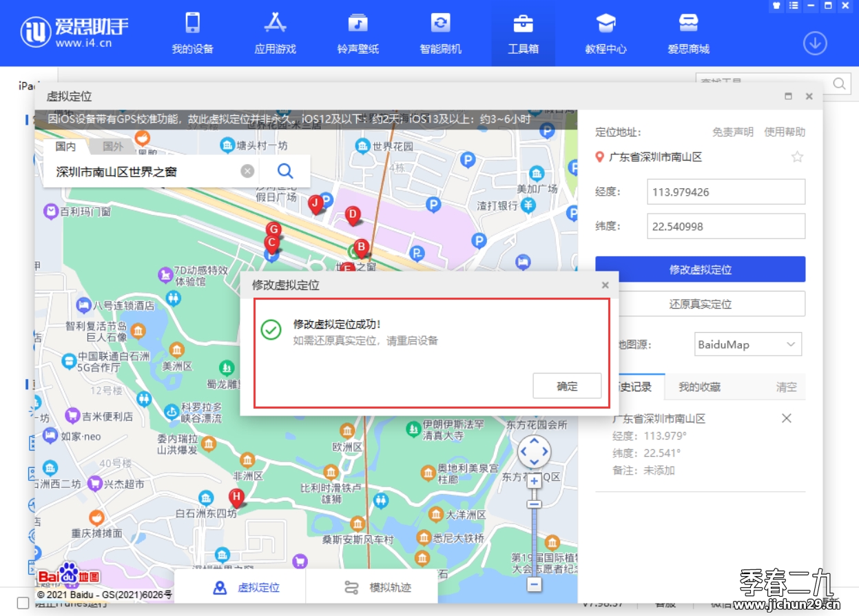Click the 还原真实定位 button

[700, 304]
